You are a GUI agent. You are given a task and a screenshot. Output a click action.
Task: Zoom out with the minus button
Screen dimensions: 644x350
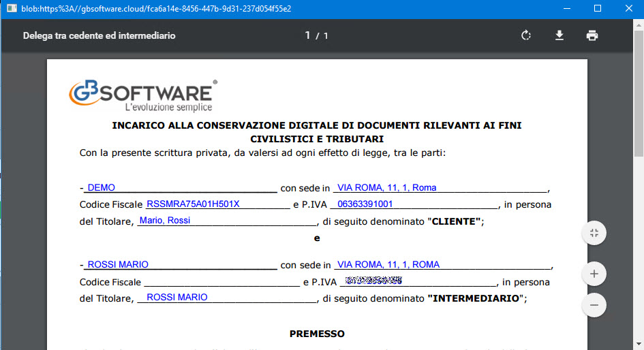(594, 305)
